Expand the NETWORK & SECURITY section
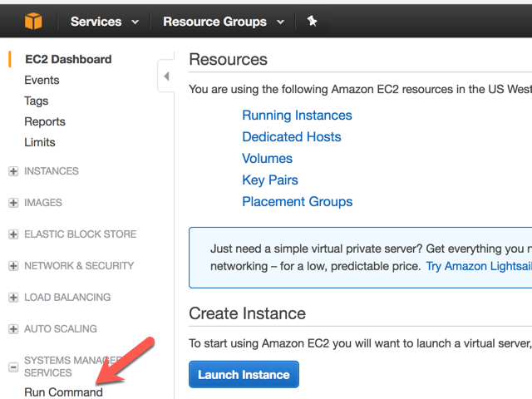The height and width of the screenshot is (399, 532). pyautogui.click(x=13, y=266)
